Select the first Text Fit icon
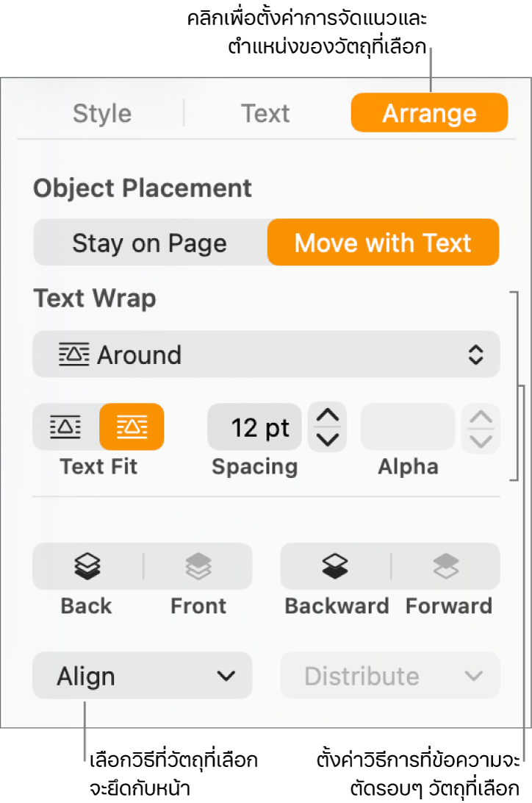The image size is (532, 803). coord(66,427)
